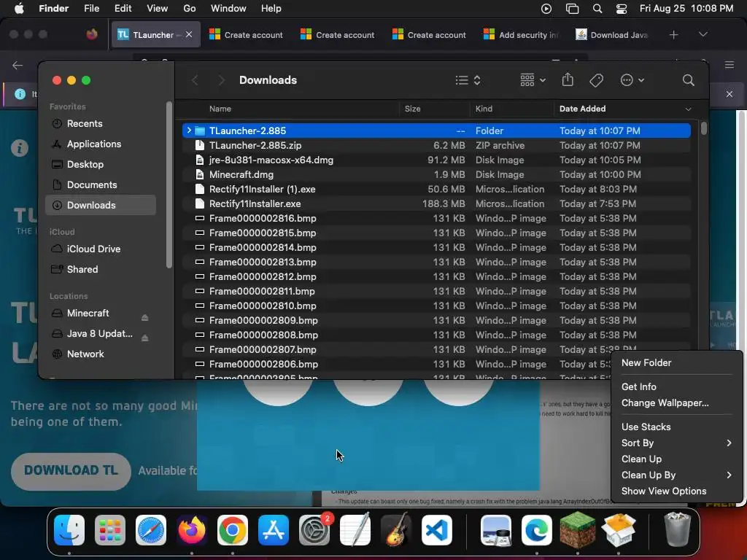Switch to Add security info tab
Viewport: 747px width, 560px height.
click(522, 35)
